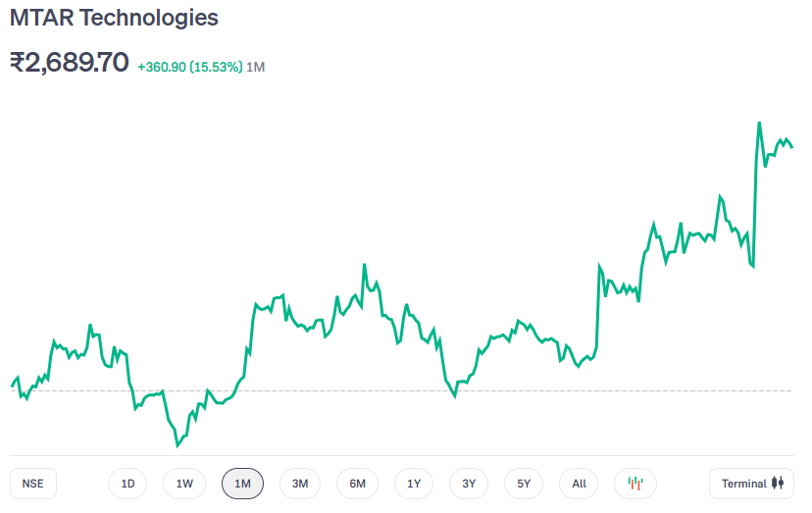Select the 5Y time range
This screenshot has height=513, width=812.
tap(524, 484)
